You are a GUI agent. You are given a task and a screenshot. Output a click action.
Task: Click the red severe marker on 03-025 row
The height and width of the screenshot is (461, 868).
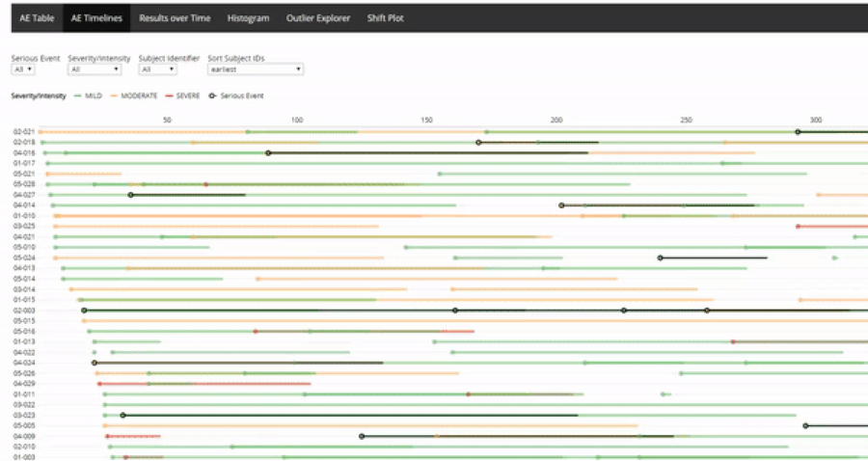pyautogui.click(x=798, y=227)
